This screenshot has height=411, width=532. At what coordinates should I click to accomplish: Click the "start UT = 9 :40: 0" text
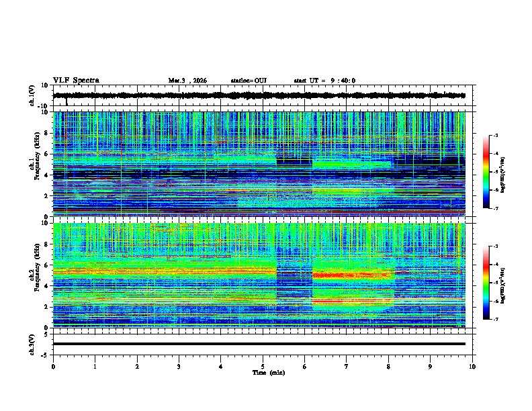coord(324,81)
